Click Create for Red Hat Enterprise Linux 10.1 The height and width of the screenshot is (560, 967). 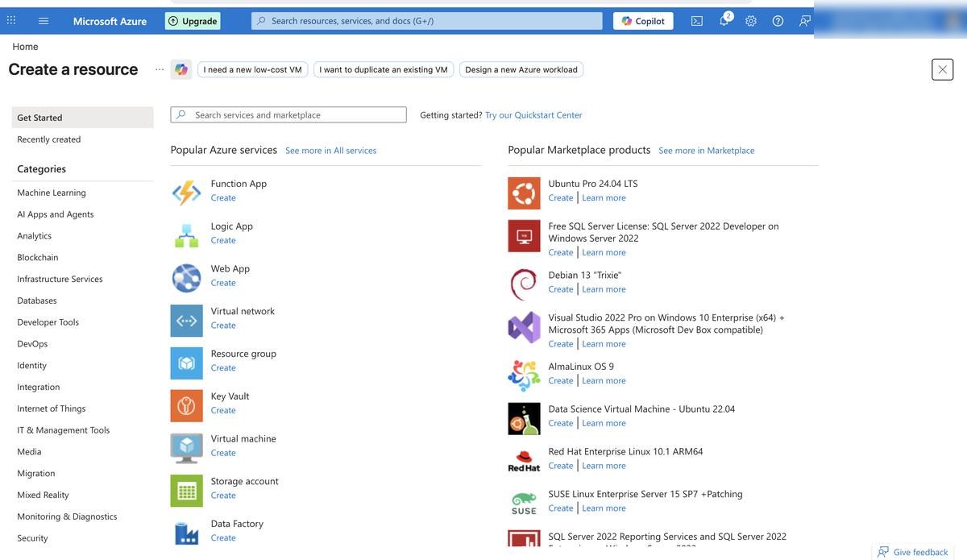click(x=561, y=466)
